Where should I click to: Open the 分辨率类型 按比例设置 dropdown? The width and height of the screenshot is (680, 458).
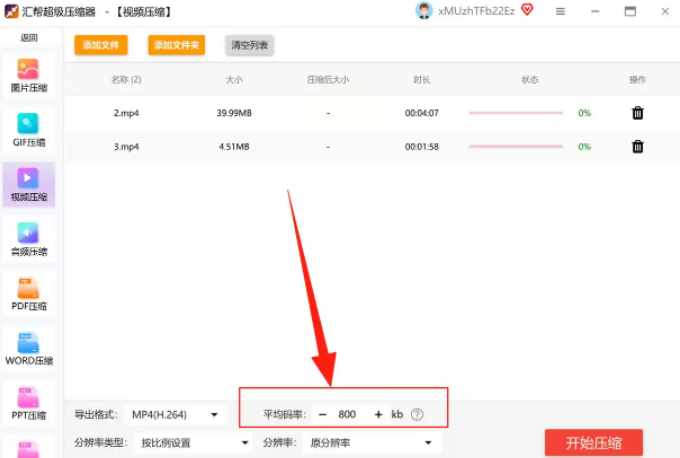[193, 443]
